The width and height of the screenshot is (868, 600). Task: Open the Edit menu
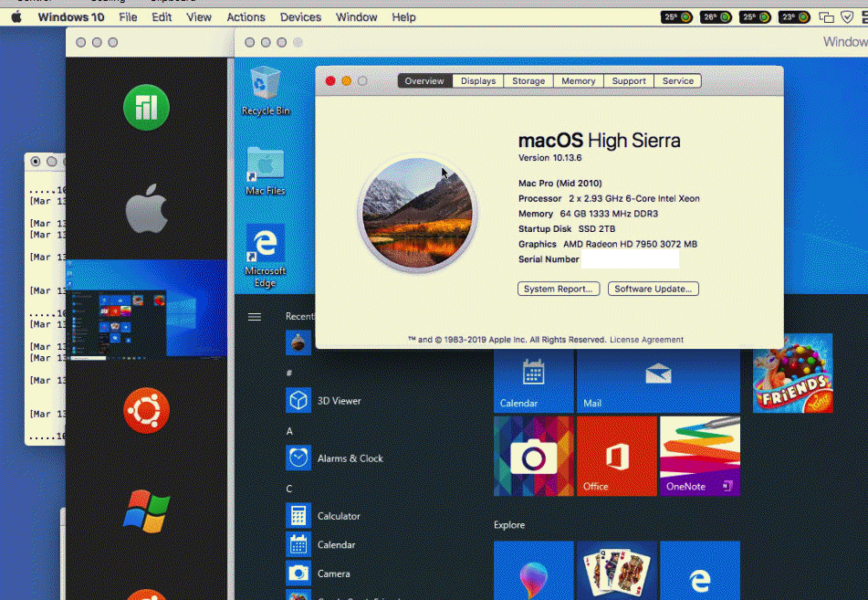point(162,17)
